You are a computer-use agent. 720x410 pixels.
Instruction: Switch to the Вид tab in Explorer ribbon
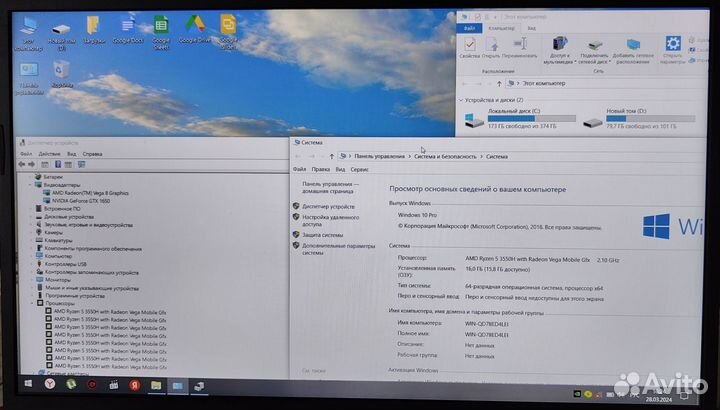click(531, 29)
